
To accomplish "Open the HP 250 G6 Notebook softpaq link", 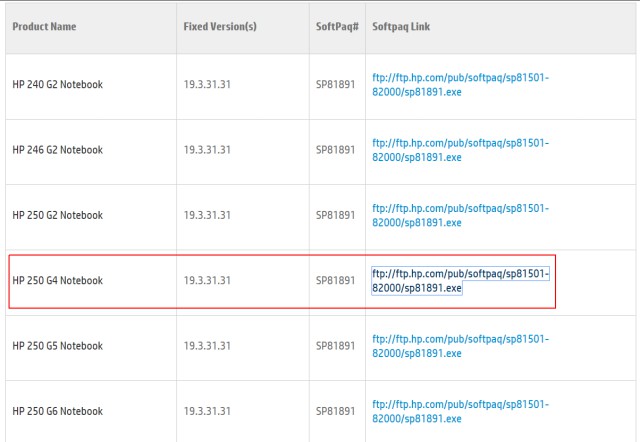I will (460, 411).
